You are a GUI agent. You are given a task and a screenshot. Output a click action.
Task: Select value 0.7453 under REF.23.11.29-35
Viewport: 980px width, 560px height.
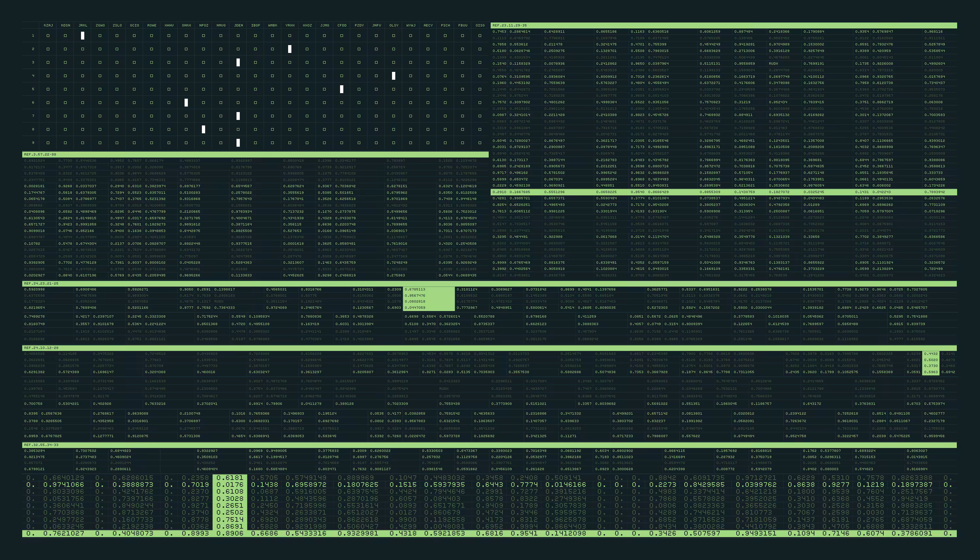click(499, 32)
